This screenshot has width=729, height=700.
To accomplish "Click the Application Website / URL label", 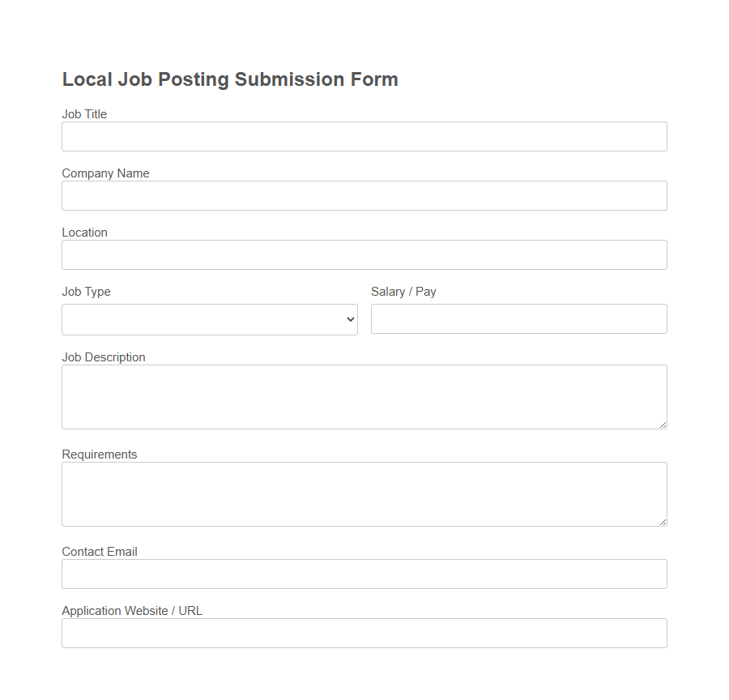I will 132,611.
